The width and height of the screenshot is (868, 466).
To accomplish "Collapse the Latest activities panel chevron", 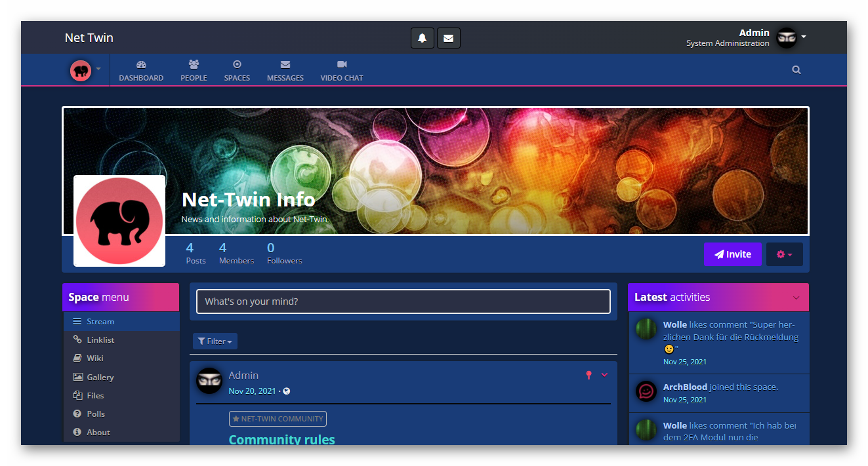I will click(x=796, y=297).
